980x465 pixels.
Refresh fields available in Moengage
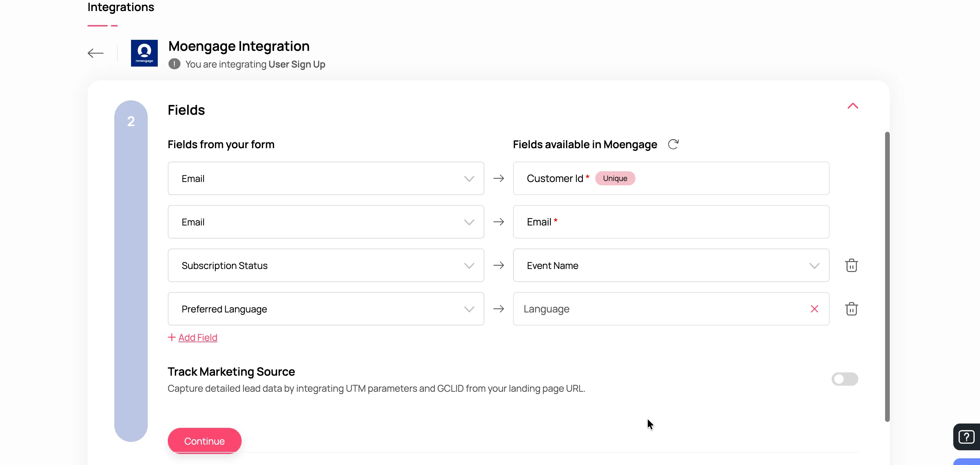point(673,144)
